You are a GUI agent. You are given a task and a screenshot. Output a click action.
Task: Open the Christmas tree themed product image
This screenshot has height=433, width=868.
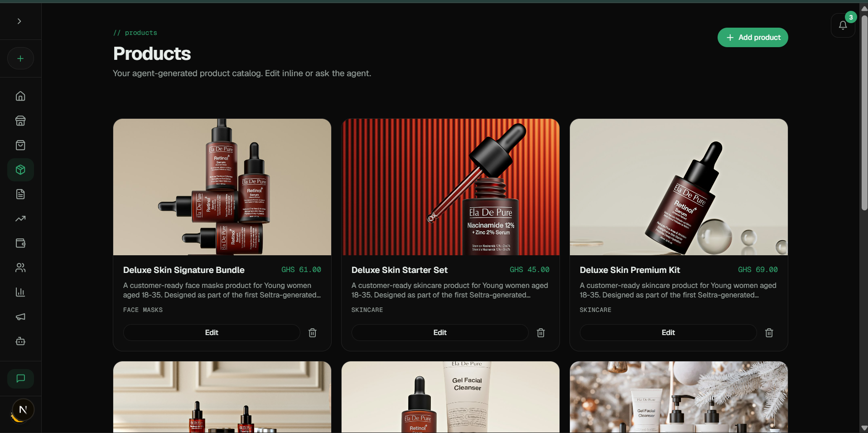tap(679, 397)
